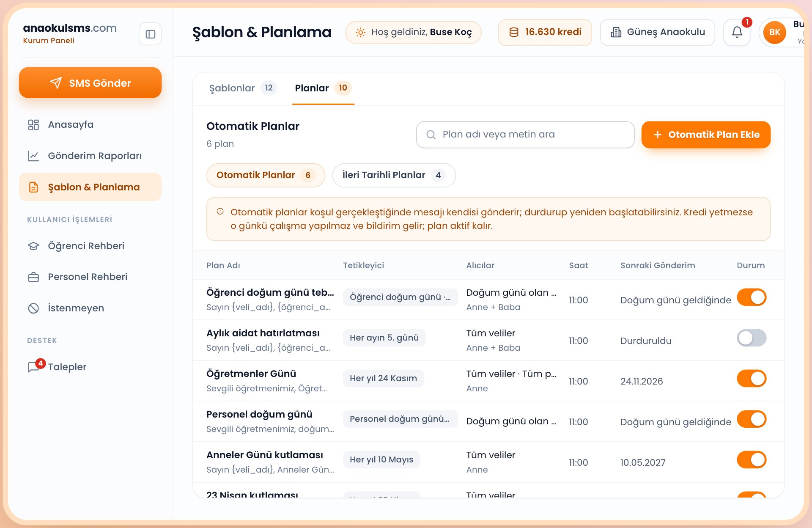Open Gönderim Raporları page

90,156
